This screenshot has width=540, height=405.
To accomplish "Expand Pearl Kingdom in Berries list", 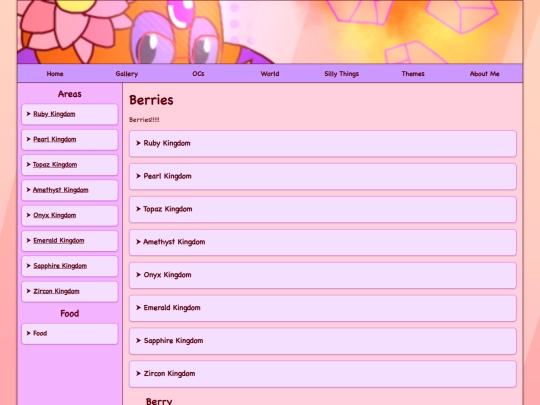I will click(323, 176).
